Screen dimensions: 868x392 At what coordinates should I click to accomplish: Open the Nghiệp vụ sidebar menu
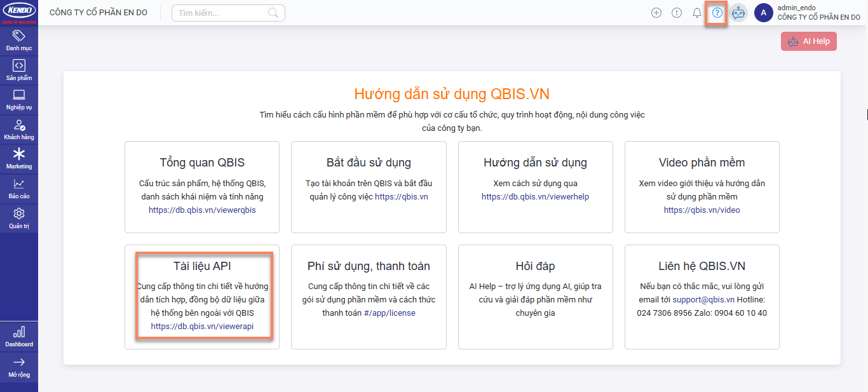pyautogui.click(x=19, y=100)
